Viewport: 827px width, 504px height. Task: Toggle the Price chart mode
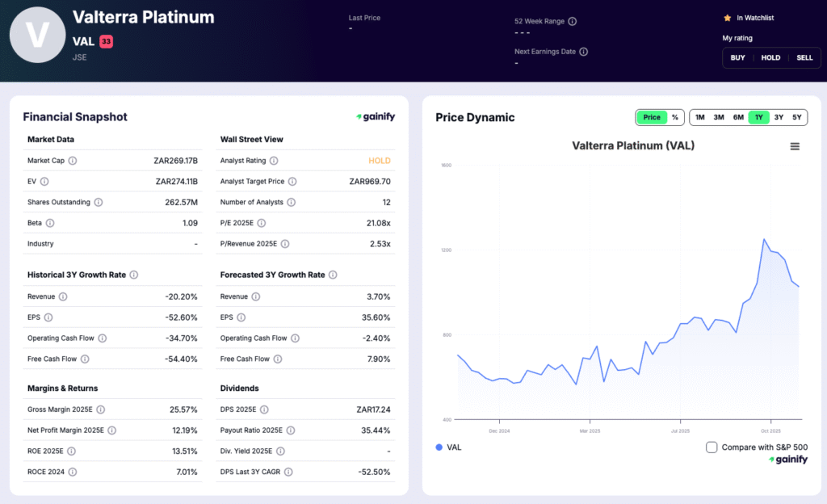coord(652,117)
